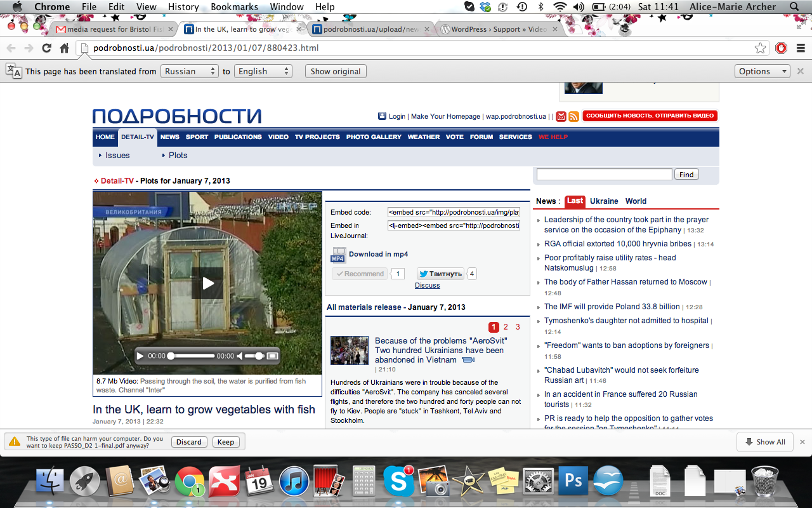This screenshot has width=812, height=508.
Task: Open the WEATHER section in navigation bar
Action: tap(423, 137)
